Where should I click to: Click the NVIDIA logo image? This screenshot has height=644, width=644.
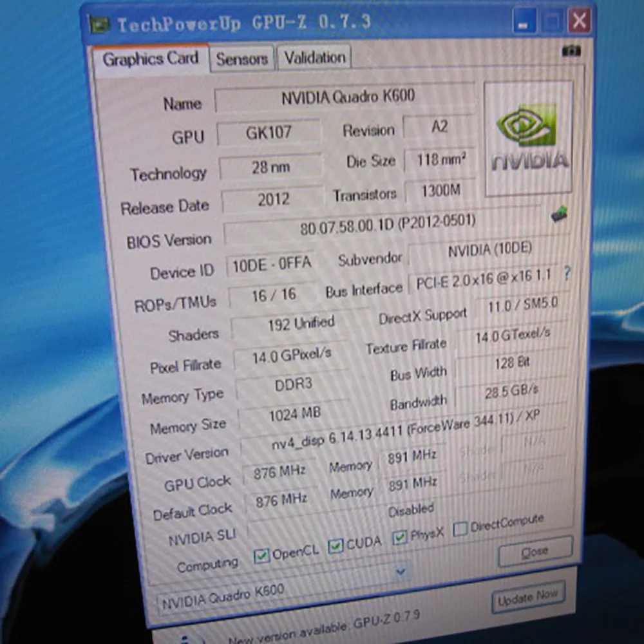529,139
